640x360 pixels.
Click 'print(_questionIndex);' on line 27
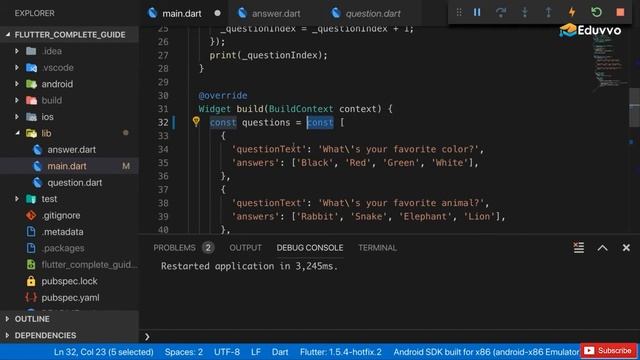[x=269, y=55]
